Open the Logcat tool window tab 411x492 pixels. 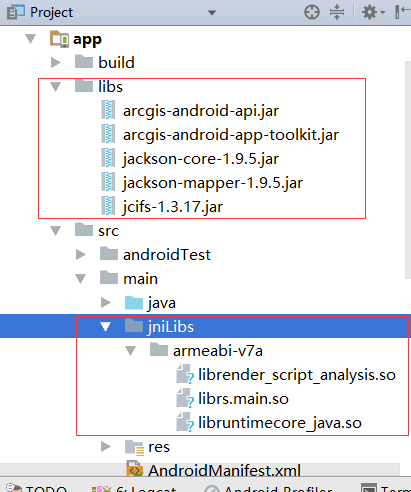[134, 488]
